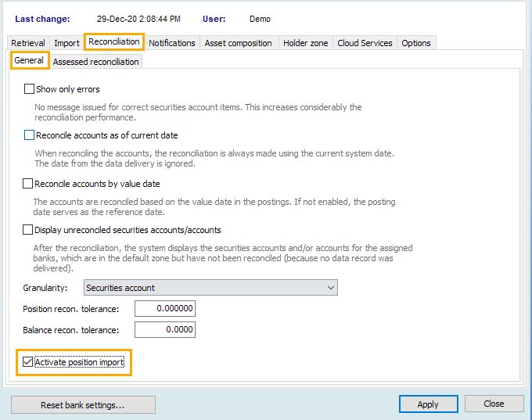Uncheck Activate position import
The image size is (532, 420).
[x=28, y=362]
